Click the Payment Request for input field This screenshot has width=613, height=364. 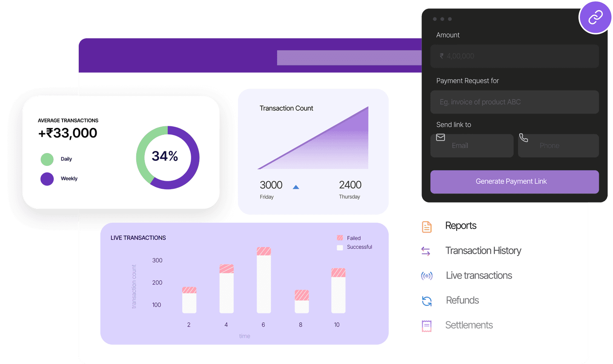click(515, 102)
